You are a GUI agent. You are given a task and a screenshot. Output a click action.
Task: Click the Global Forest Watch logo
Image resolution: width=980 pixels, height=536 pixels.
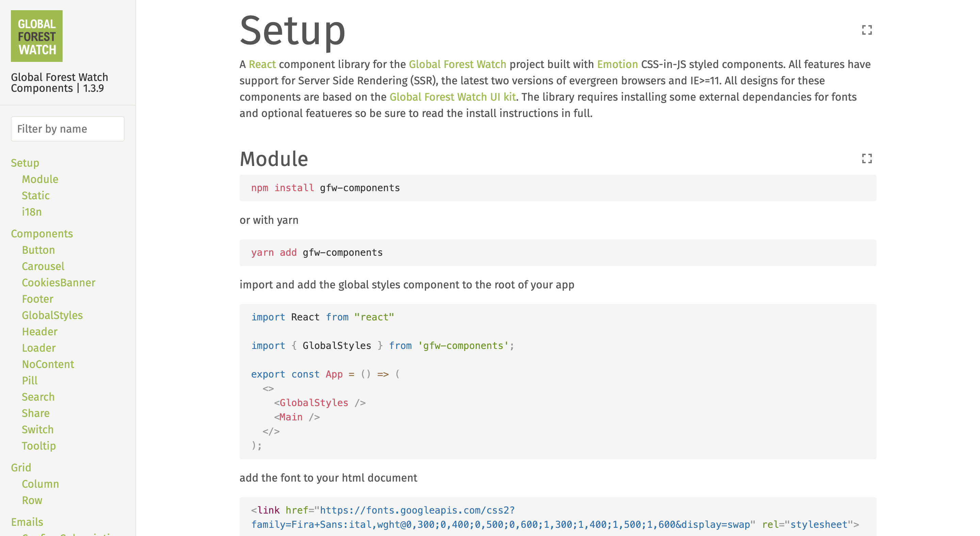click(x=36, y=36)
